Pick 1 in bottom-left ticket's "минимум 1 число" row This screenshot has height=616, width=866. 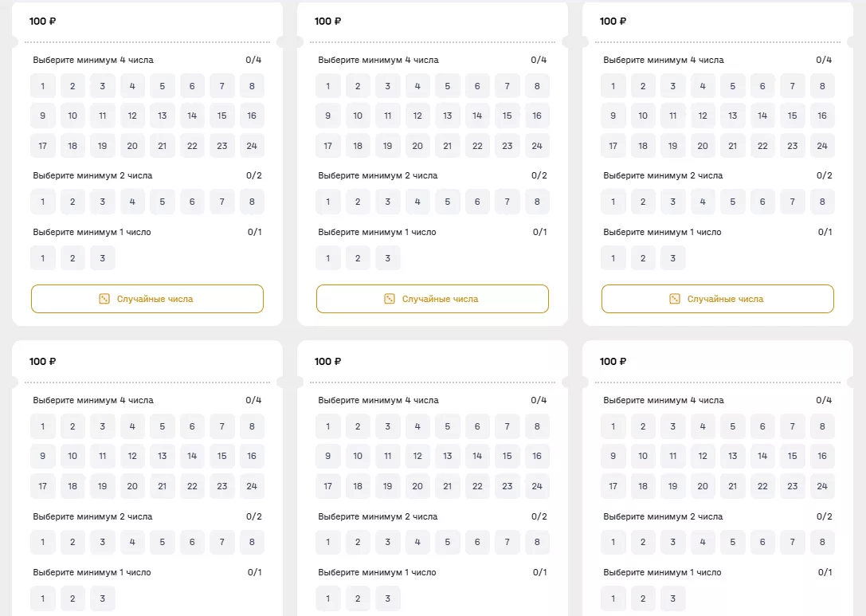[43, 598]
